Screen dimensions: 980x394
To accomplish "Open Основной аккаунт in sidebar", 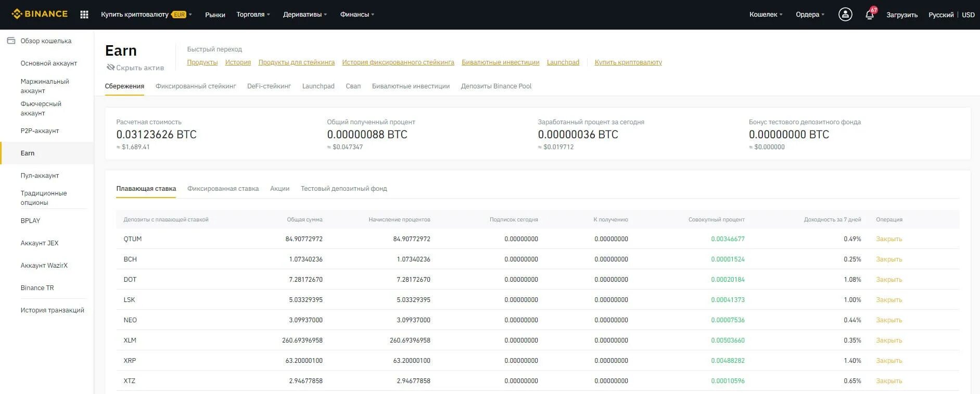I will coord(49,63).
